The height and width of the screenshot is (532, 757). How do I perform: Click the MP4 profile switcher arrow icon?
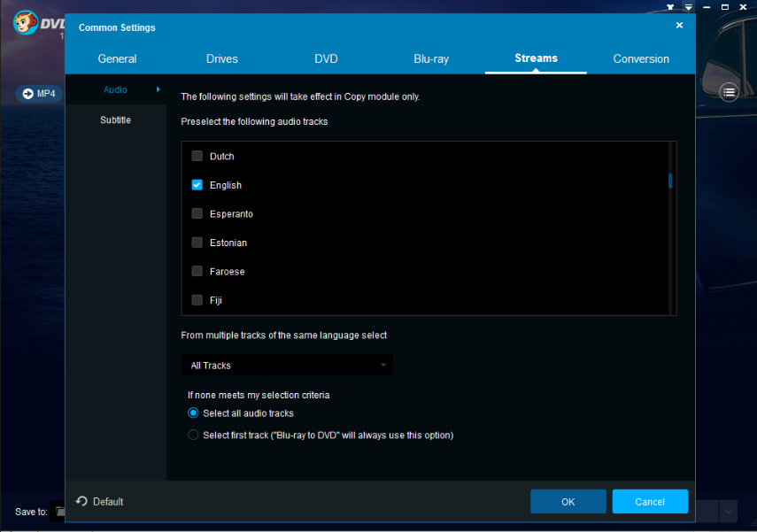click(26, 94)
